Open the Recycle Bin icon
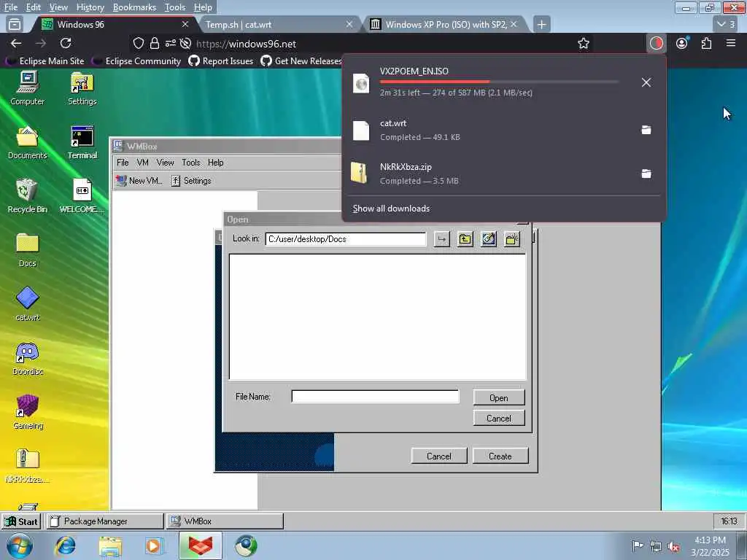747x560 pixels. (x=27, y=196)
